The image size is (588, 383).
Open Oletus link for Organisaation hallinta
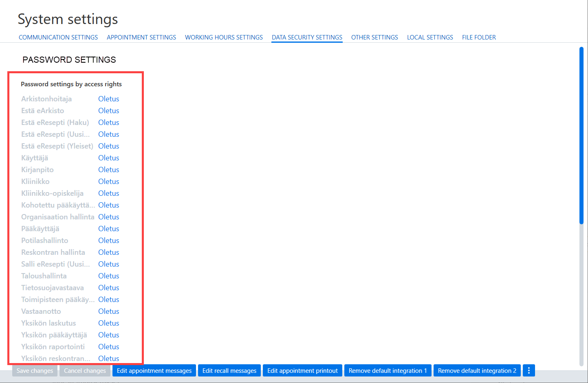pos(108,217)
